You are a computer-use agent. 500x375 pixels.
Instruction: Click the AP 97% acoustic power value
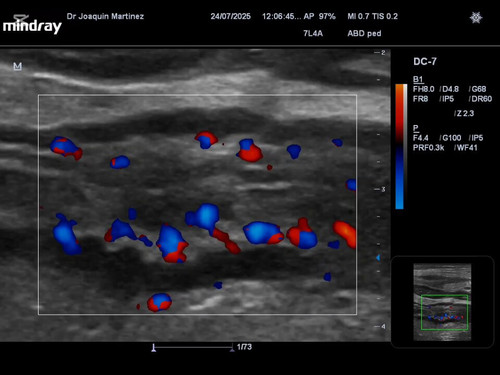(x=320, y=16)
